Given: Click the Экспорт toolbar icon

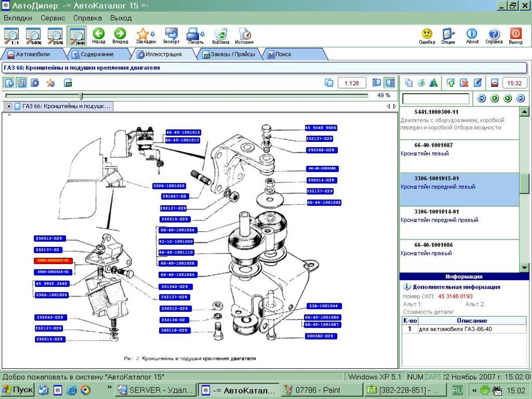Looking at the screenshot, I should click(x=171, y=36).
